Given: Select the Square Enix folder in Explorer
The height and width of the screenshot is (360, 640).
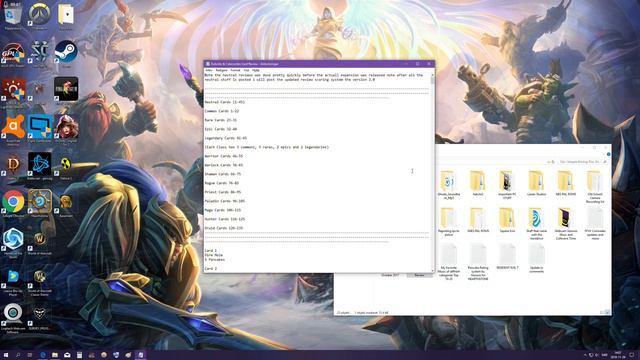Looking at the screenshot, I should tap(507, 220).
